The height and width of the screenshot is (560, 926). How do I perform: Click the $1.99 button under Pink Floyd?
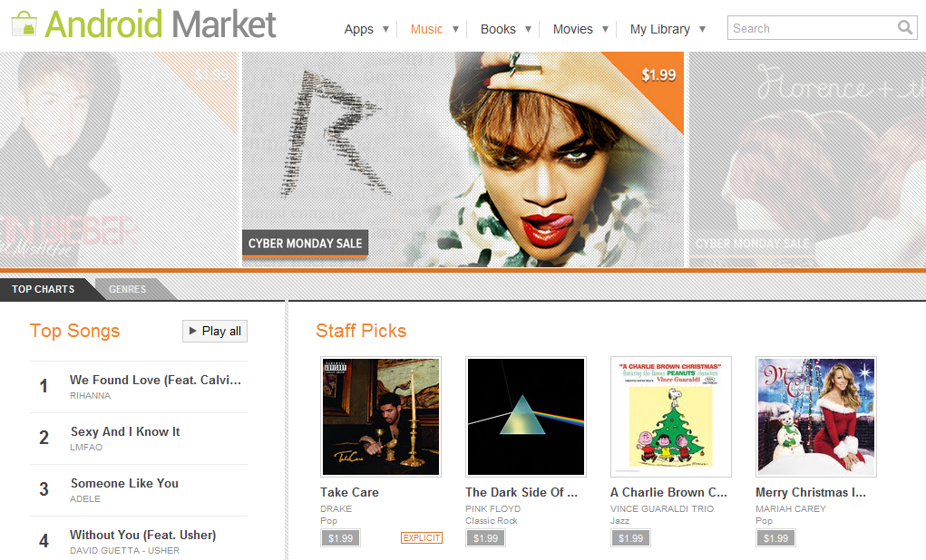tap(485, 538)
